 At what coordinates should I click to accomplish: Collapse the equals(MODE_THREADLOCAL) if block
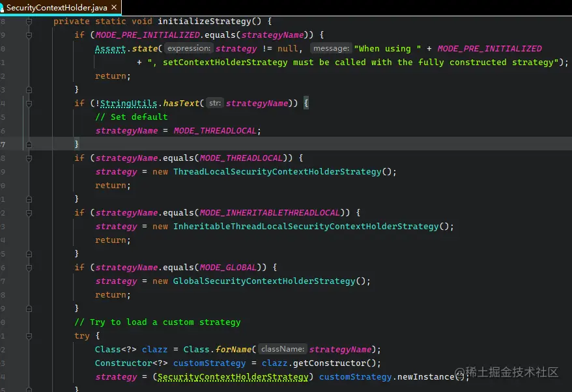point(29,158)
